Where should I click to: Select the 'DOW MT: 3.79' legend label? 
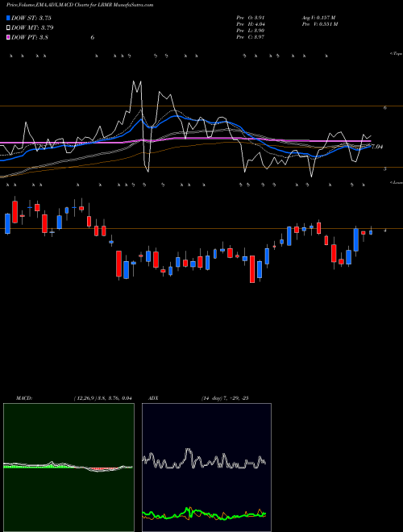(x=32, y=27)
